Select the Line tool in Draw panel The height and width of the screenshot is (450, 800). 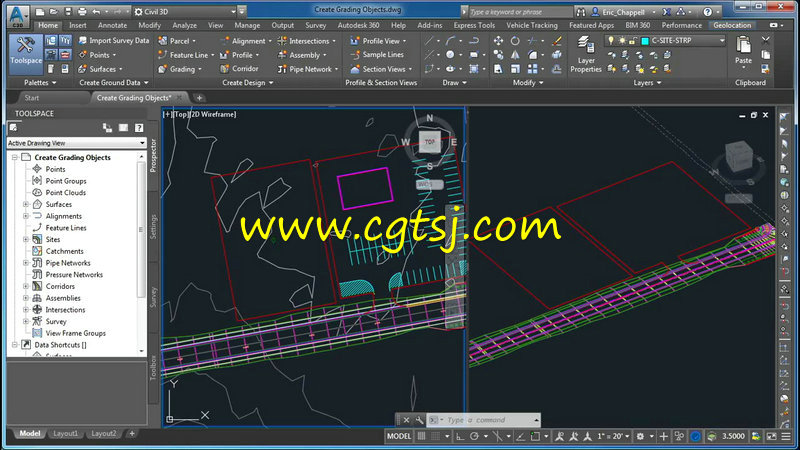point(430,40)
